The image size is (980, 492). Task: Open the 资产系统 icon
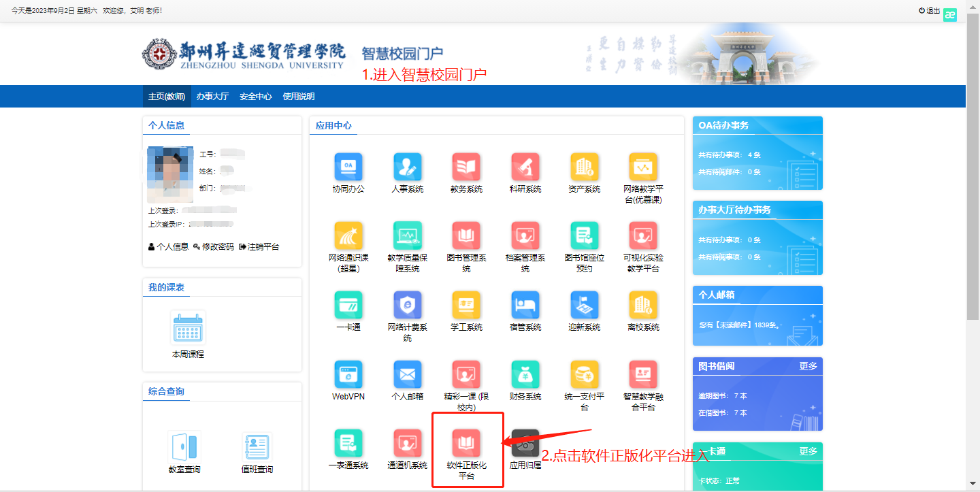pyautogui.click(x=584, y=167)
